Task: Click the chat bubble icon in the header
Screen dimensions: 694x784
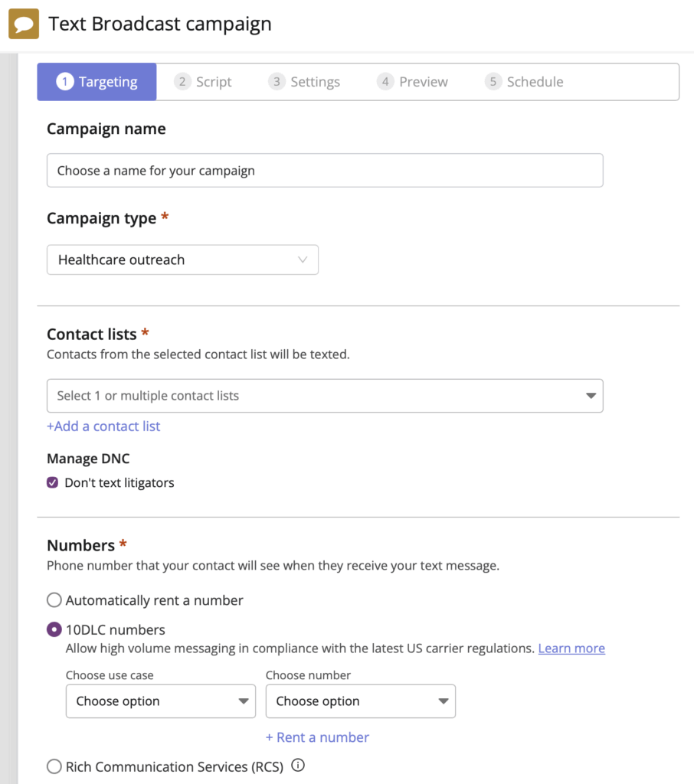Action: pyautogui.click(x=25, y=24)
